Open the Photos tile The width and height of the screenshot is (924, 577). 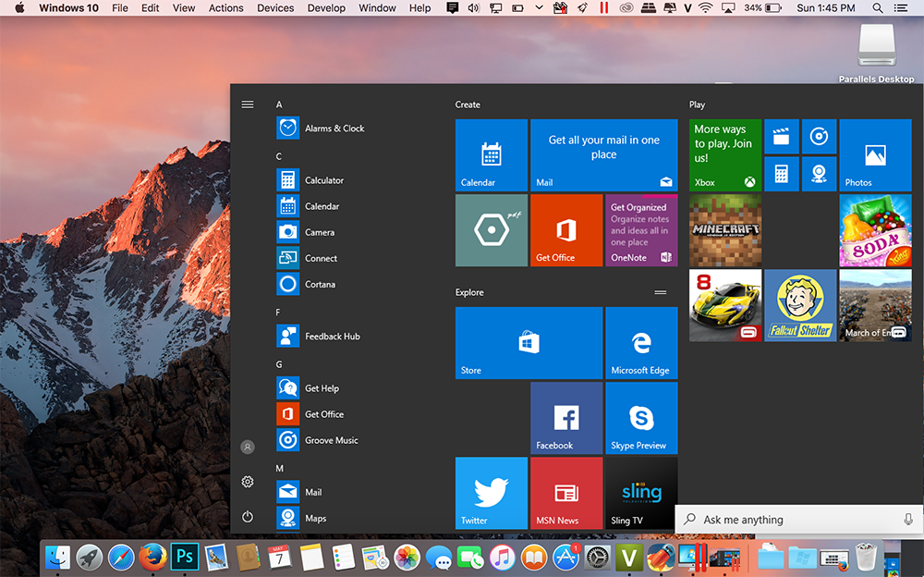coord(875,154)
